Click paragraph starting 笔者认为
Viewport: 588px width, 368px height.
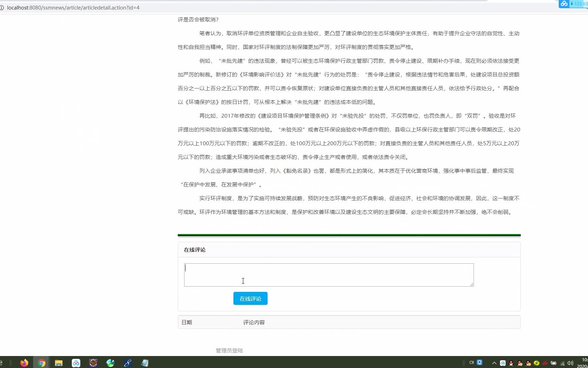(349, 40)
